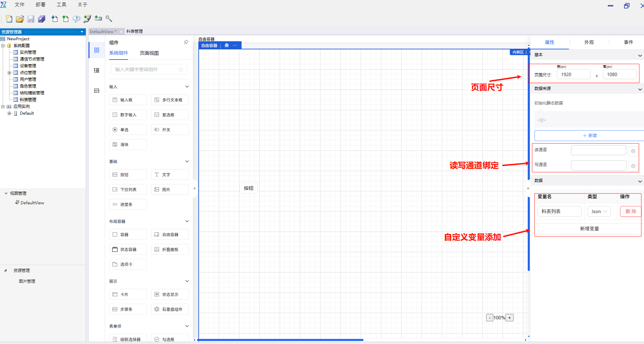Click the new file toolbar icon
The image size is (644, 344).
click(x=9, y=19)
